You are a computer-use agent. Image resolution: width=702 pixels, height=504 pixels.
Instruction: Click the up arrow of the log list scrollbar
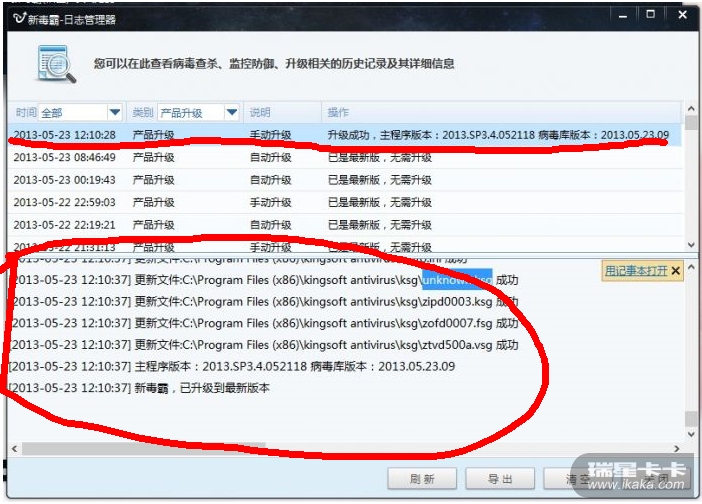tap(691, 109)
